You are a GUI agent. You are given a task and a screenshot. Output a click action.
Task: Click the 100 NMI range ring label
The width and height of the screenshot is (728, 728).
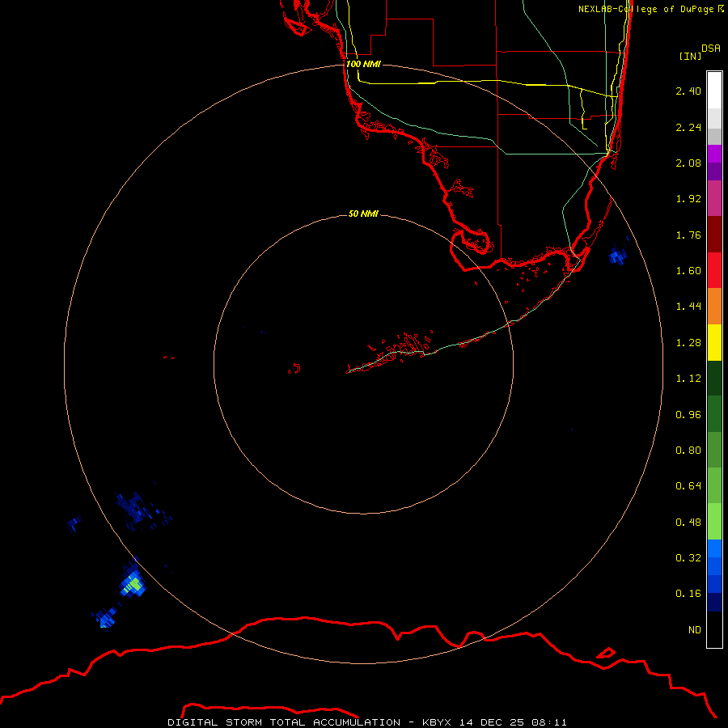(x=363, y=64)
